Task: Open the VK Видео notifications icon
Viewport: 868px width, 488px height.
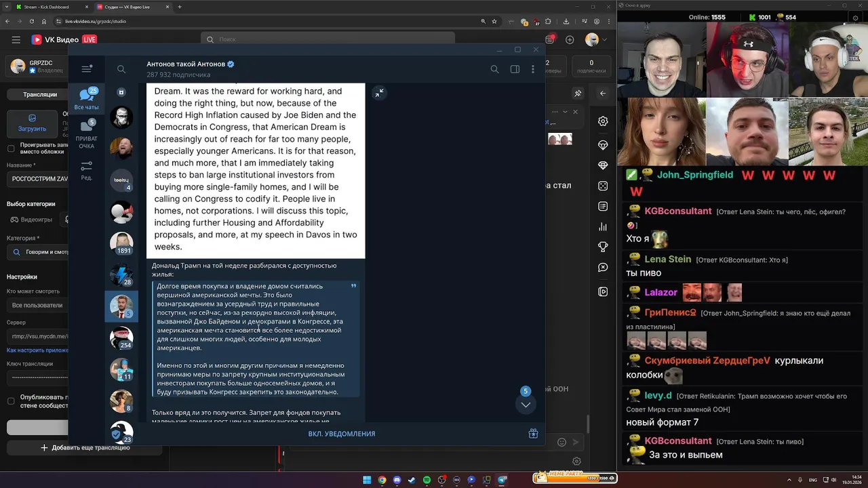Action: (x=549, y=39)
